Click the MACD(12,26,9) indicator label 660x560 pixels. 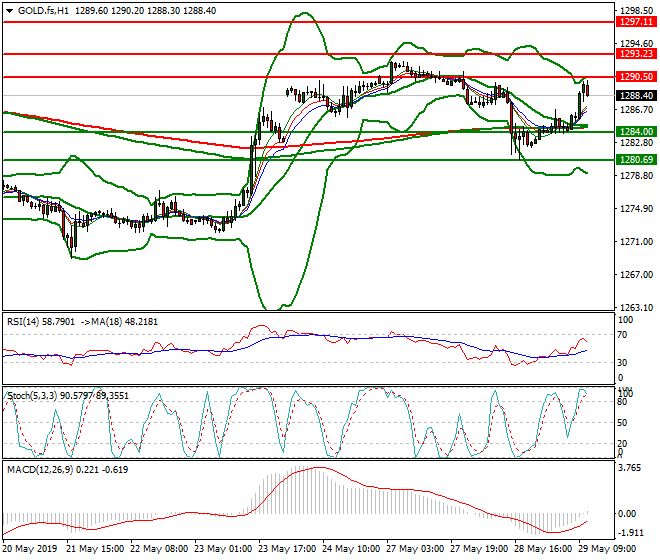point(40,469)
